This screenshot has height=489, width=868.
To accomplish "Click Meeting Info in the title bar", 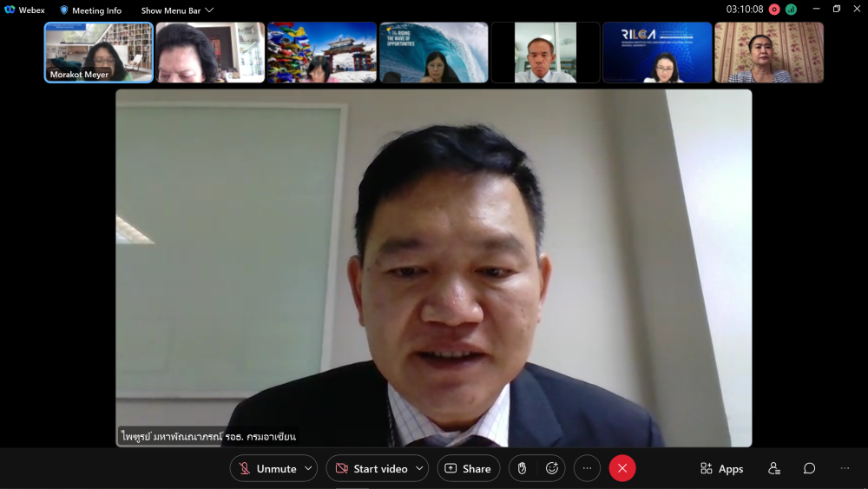I will click(90, 10).
